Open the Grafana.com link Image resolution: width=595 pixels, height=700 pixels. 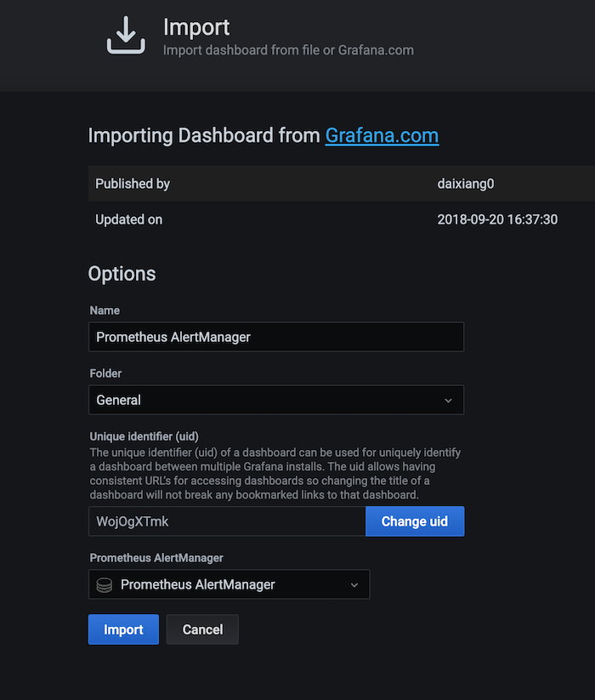pos(382,136)
